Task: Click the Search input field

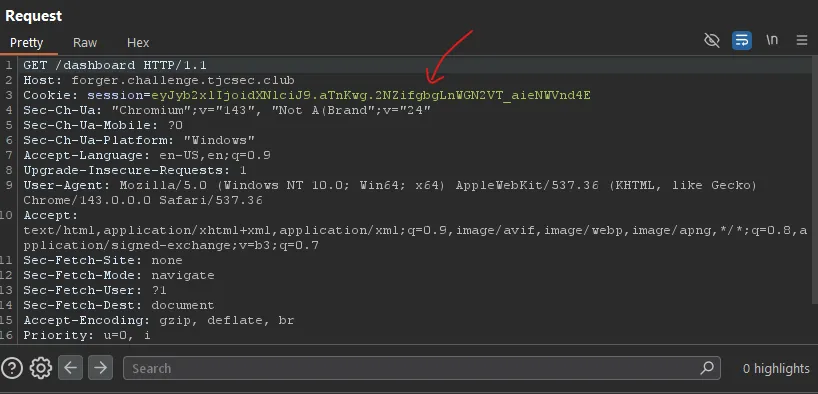Action: tap(422, 368)
